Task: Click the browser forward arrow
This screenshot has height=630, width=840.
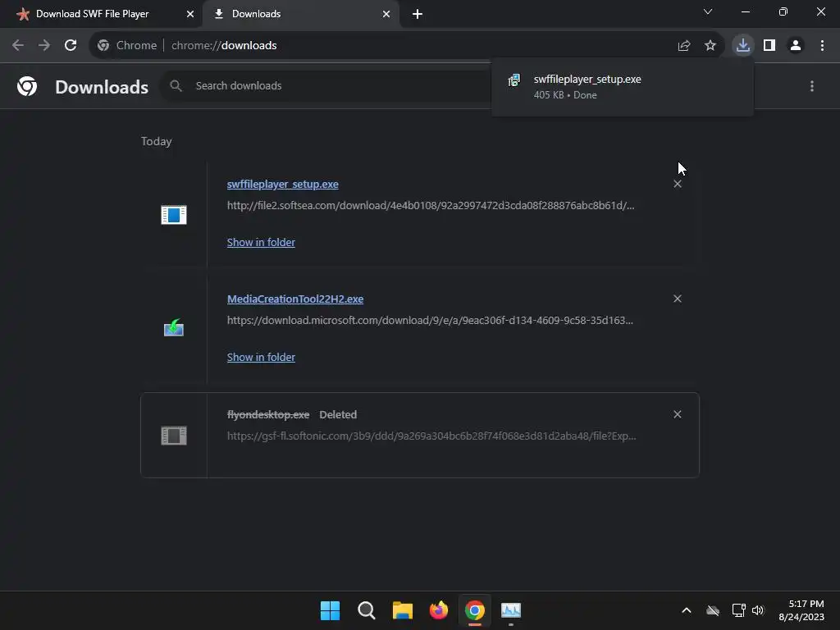Action: pos(44,46)
